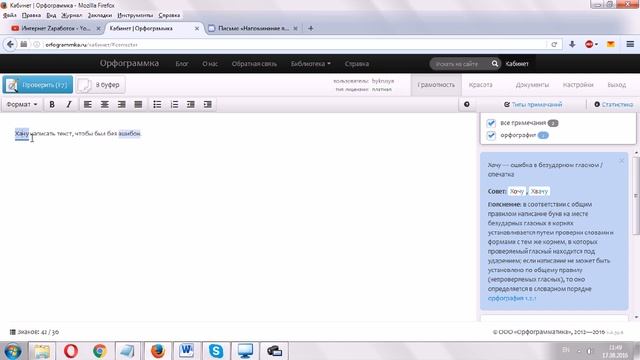Apply italic formatting in editor toolbar
Screen dimensions: 640x360
(x=69, y=104)
